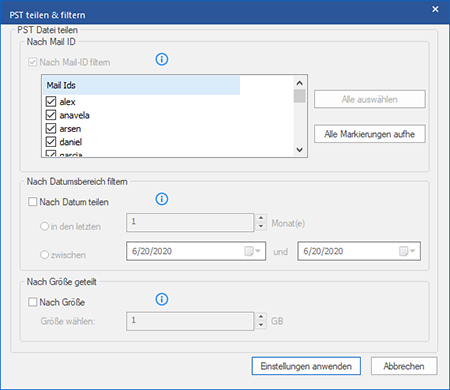Increase the Monat(e) value with up arrow
450x390 pixels.
click(261, 218)
